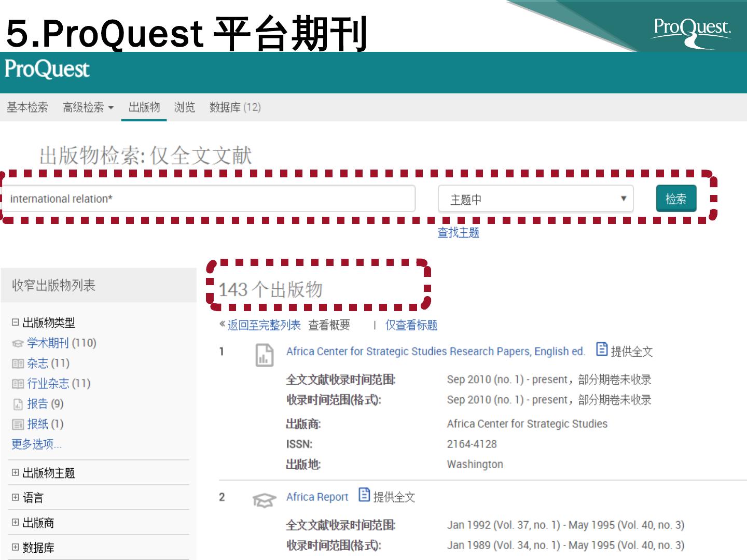Click the 出版物检索: 仅全文文献 heading

point(146,156)
